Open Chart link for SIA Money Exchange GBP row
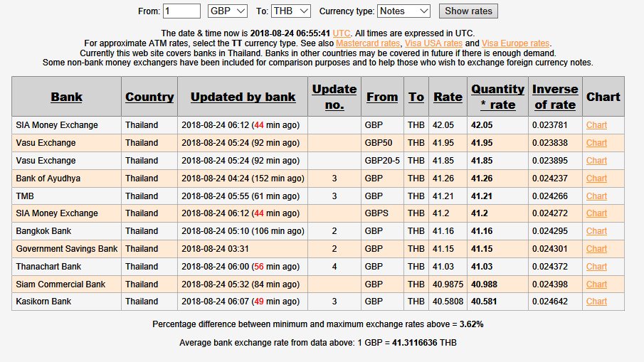 pyautogui.click(x=596, y=125)
